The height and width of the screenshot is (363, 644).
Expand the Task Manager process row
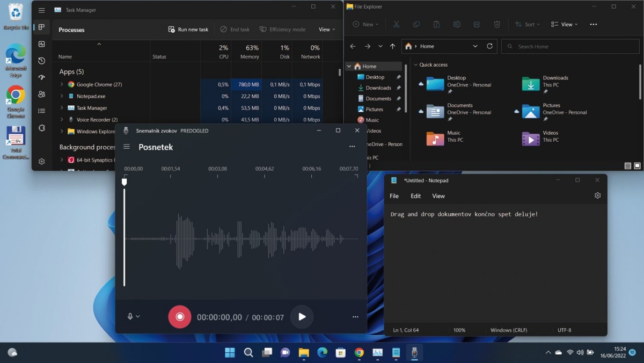[x=62, y=108]
